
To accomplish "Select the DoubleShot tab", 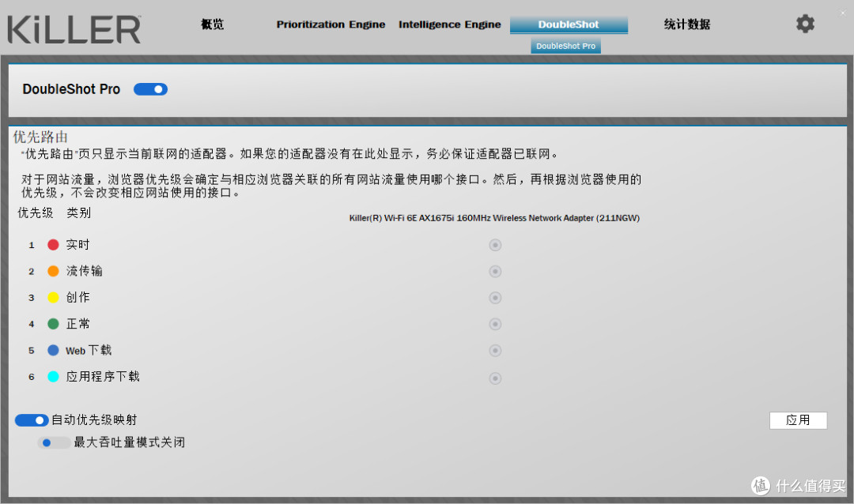I will click(x=569, y=24).
